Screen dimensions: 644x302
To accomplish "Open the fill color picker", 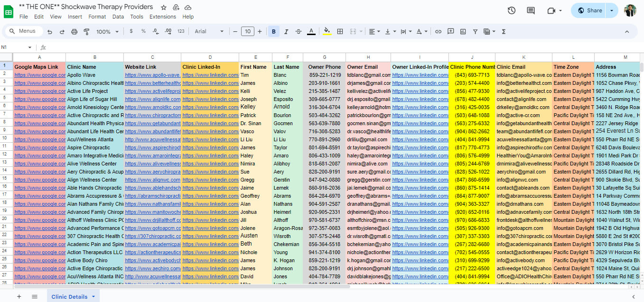I will (x=327, y=32).
